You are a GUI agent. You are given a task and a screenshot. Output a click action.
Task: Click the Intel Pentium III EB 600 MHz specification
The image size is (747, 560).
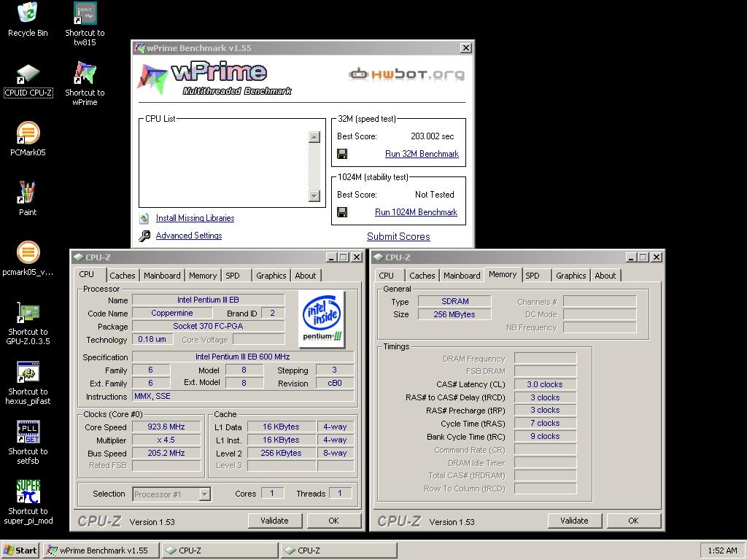pyautogui.click(x=242, y=357)
